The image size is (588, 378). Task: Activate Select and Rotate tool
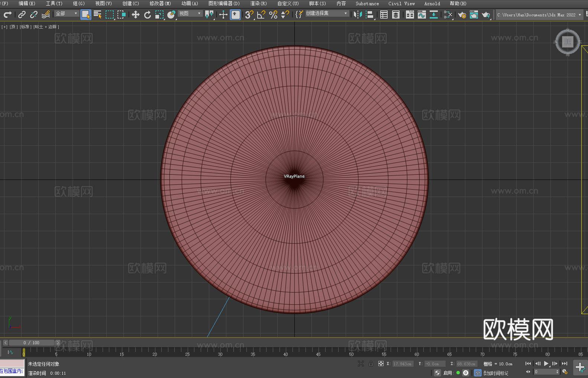click(x=148, y=14)
